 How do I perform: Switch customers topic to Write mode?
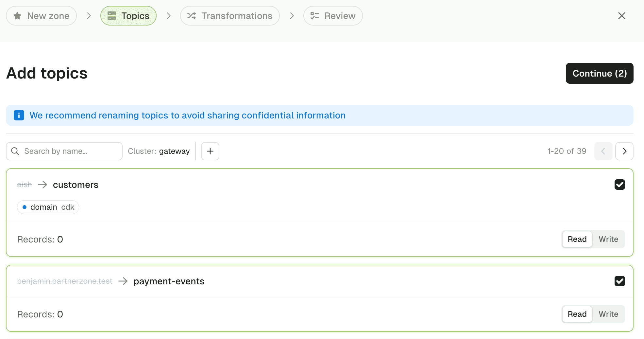608,239
